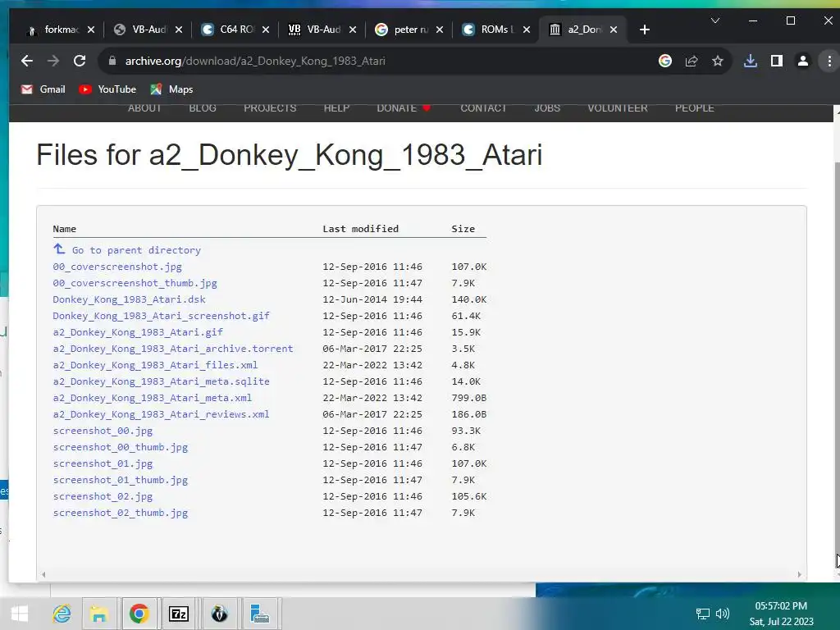Open 00_coverscreenshot_thumb.jpg file
The height and width of the screenshot is (630, 840).
[135, 283]
